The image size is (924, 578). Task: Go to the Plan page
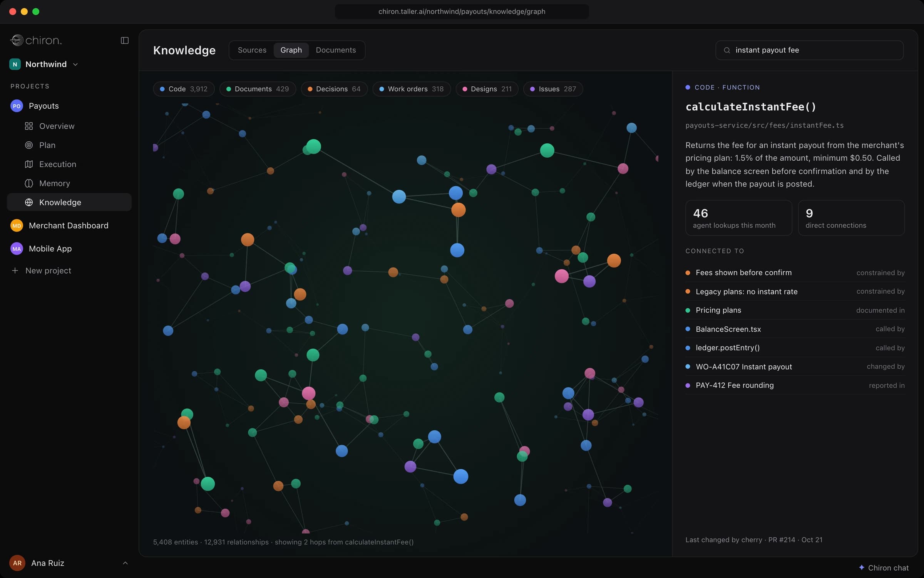(x=69, y=145)
